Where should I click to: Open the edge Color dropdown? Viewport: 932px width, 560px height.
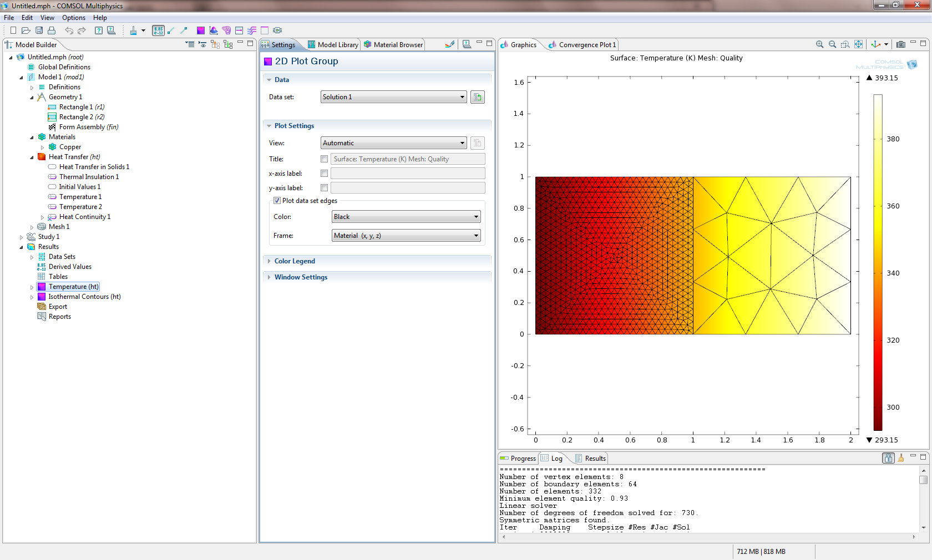[x=406, y=217]
